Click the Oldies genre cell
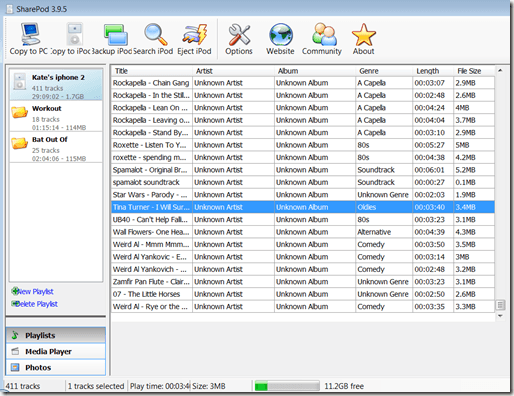Screen dimensions: 514x396 tap(384, 207)
